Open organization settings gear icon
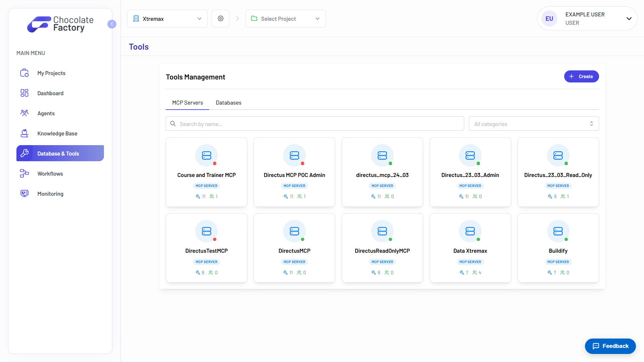Viewport: 644px width, 362px height. [x=220, y=18]
